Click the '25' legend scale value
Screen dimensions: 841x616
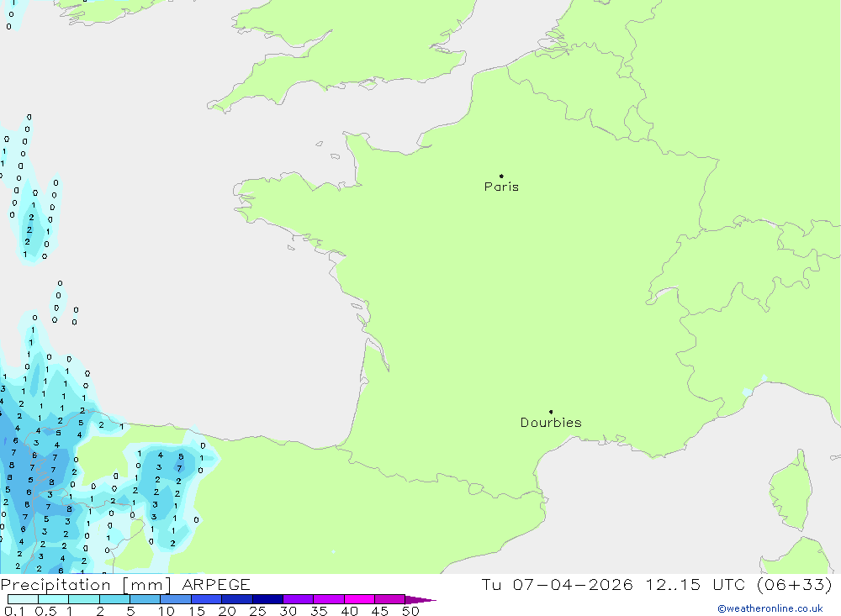tap(257, 611)
